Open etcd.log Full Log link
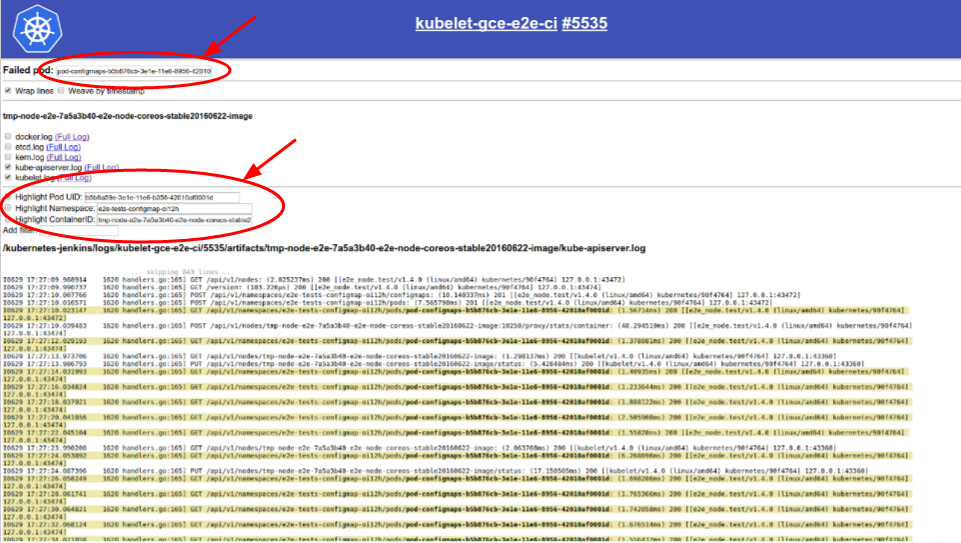 tap(64, 147)
